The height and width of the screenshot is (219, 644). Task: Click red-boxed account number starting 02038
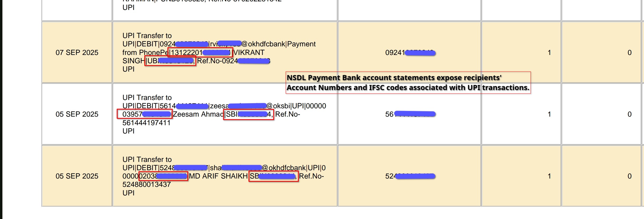coord(163,176)
